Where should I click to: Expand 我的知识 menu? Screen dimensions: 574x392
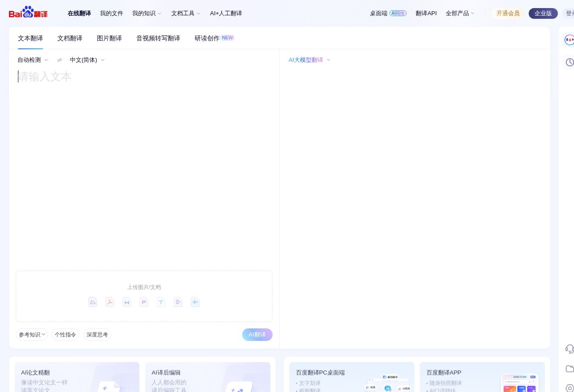[x=147, y=13]
